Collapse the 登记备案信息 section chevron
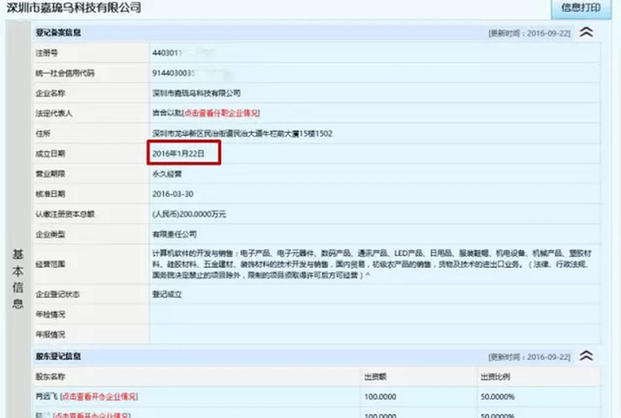 (587, 32)
